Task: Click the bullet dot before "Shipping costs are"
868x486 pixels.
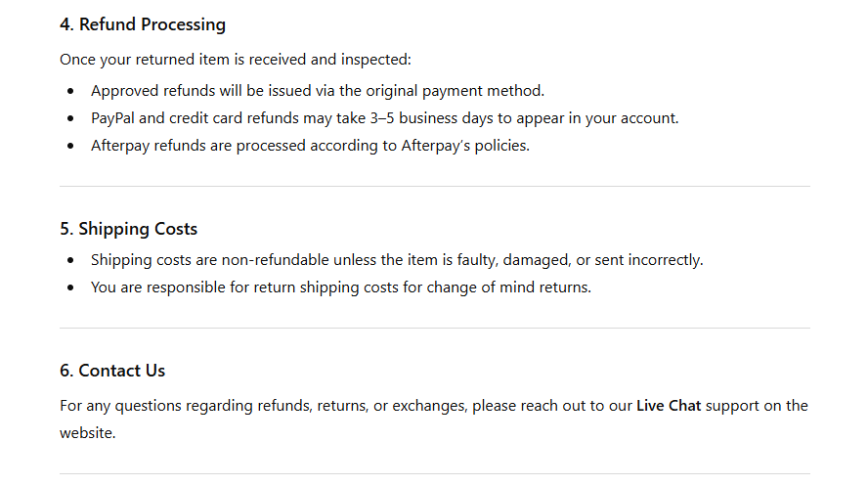Action: tap(70, 260)
